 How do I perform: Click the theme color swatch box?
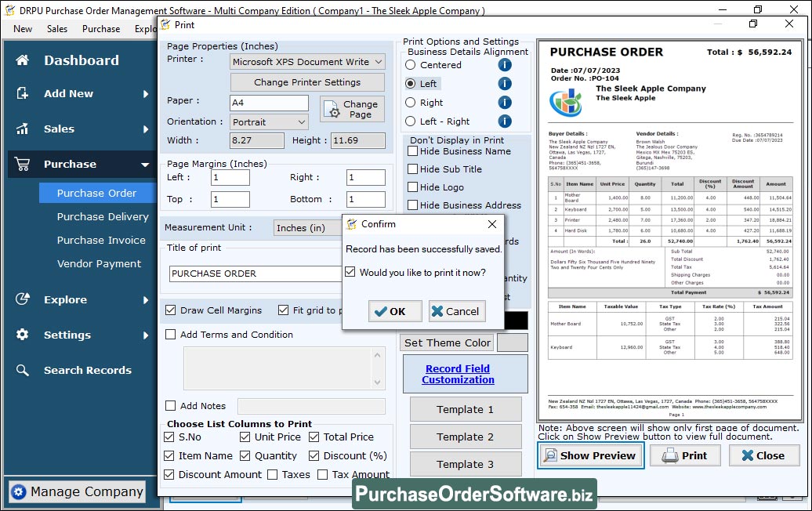coord(512,342)
